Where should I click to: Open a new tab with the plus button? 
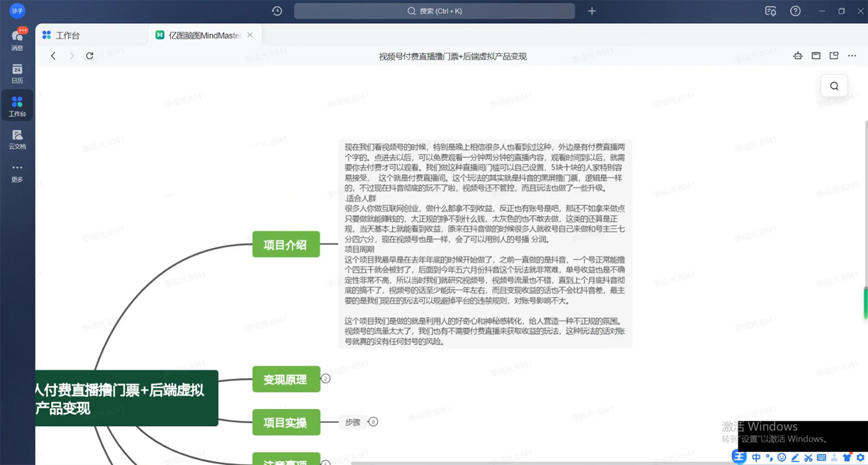pyautogui.click(x=591, y=10)
